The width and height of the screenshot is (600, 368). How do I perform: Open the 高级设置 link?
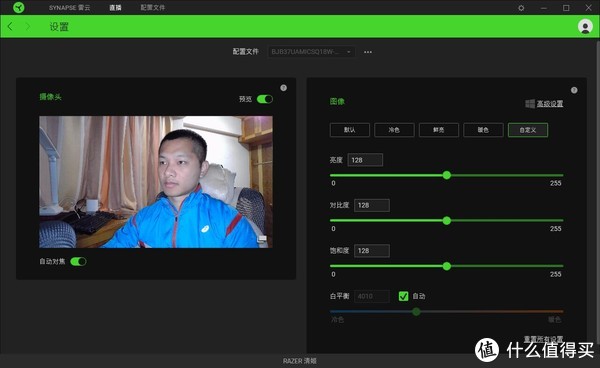click(x=550, y=104)
